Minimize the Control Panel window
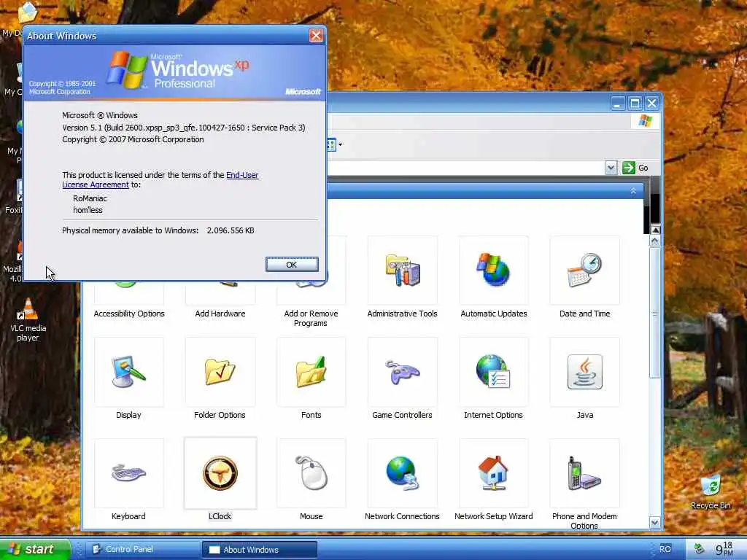 point(618,104)
